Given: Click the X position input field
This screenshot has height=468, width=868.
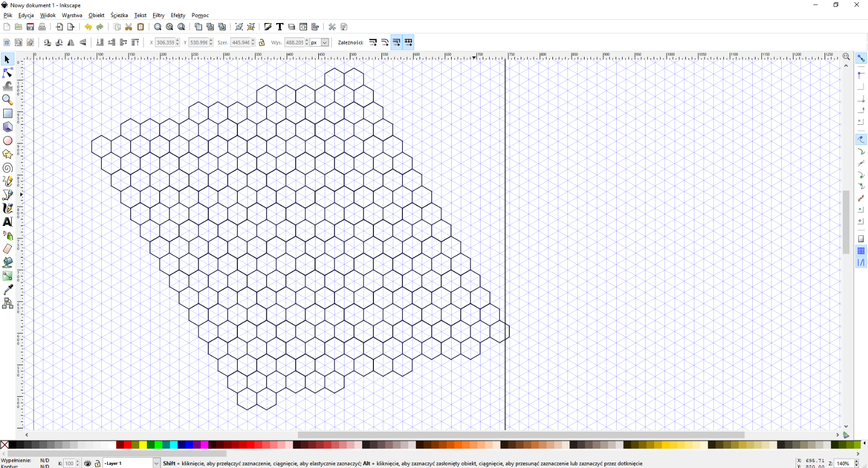Looking at the screenshot, I should point(165,42).
